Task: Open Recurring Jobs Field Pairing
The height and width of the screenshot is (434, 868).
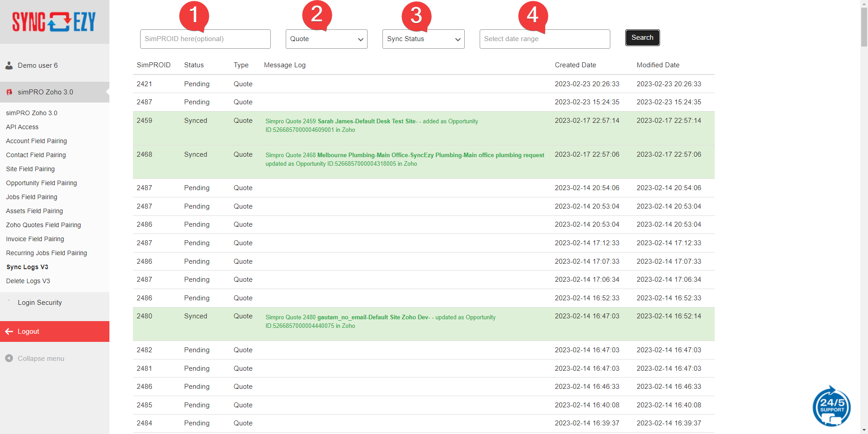Action: 47,253
